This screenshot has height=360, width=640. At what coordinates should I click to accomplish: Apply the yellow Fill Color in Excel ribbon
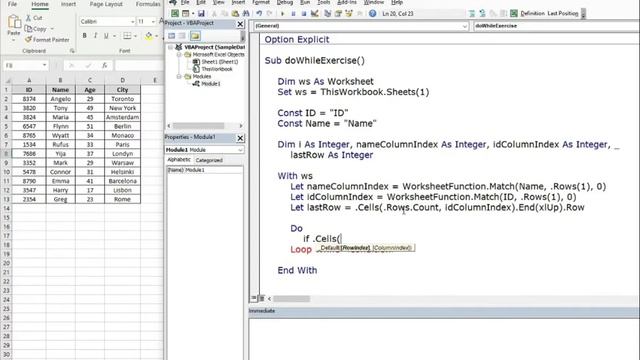[149, 36]
